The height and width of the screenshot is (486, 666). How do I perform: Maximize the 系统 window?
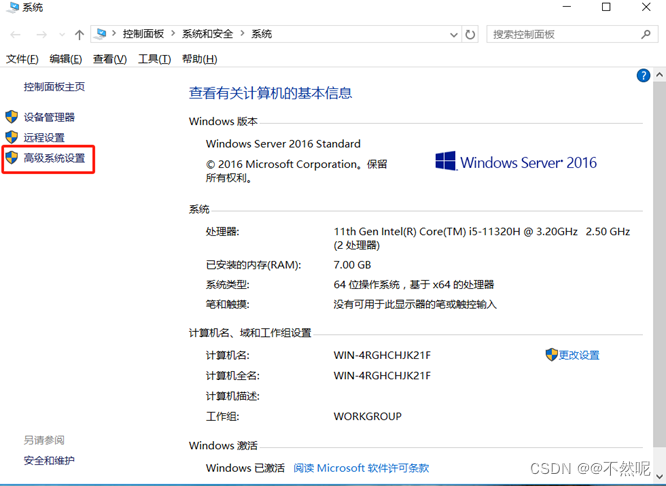point(606,7)
